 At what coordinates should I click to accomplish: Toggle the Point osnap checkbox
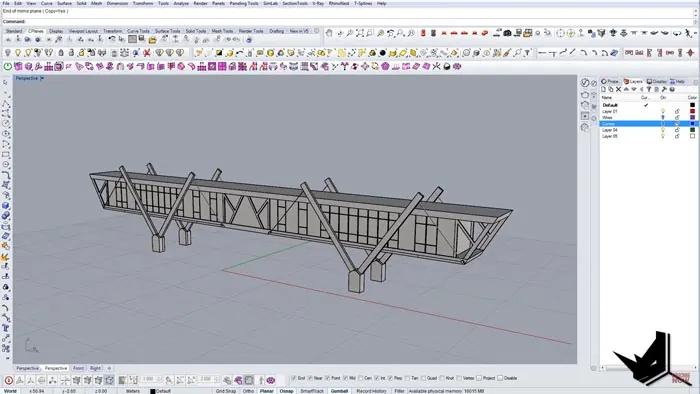tap(327, 378)
